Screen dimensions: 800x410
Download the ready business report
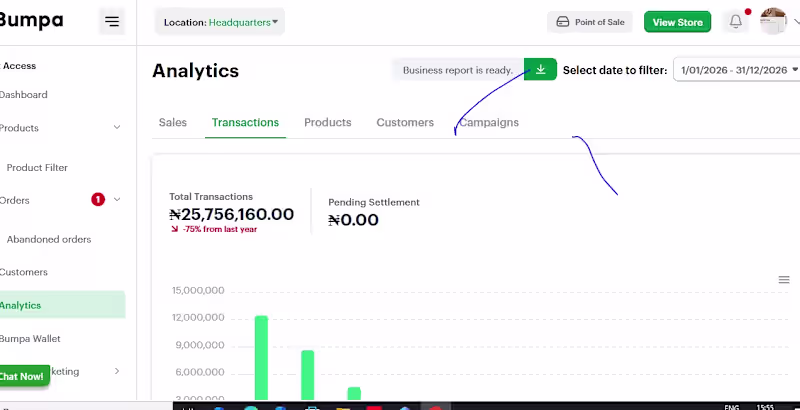point(540,69)
